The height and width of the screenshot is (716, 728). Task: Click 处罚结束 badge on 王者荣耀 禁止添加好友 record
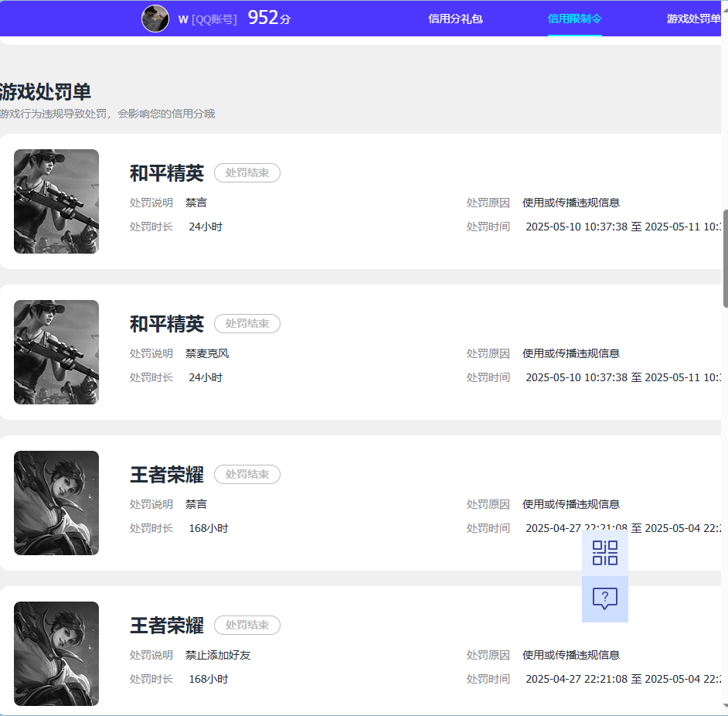[x=247, y=626]
